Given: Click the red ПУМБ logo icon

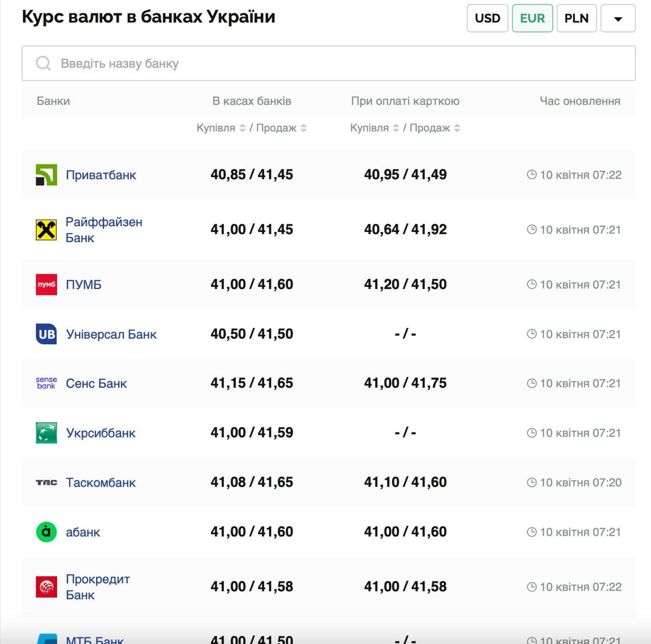Looking at the screenshot, I should click(46, 284).
